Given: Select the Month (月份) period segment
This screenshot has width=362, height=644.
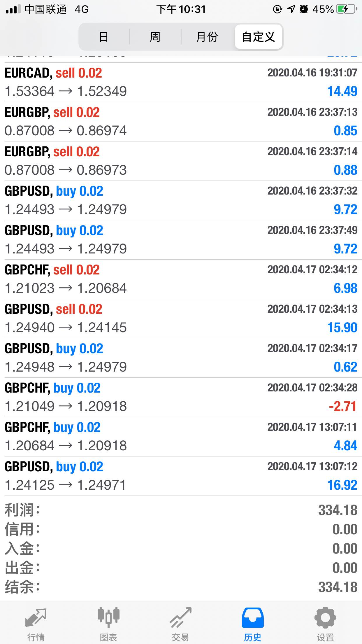Looking at the screenshot, I should tap(207, 37).
